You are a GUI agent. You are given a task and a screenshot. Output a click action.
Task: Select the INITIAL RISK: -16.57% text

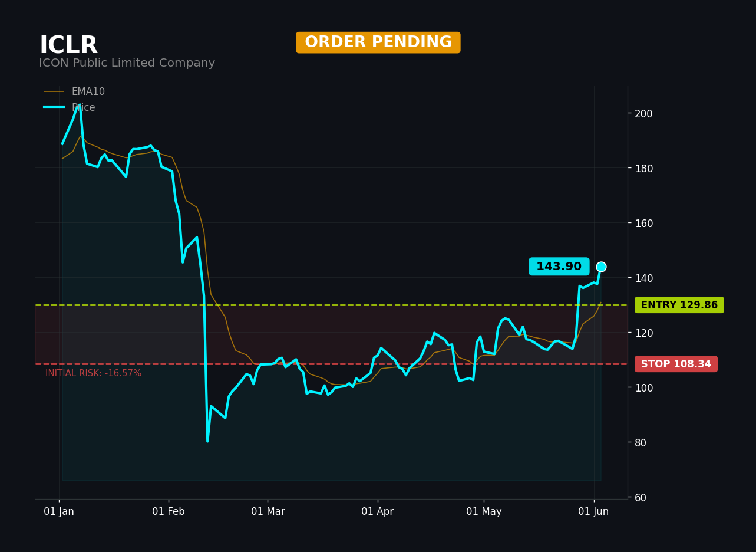click(x=93, y=373)
